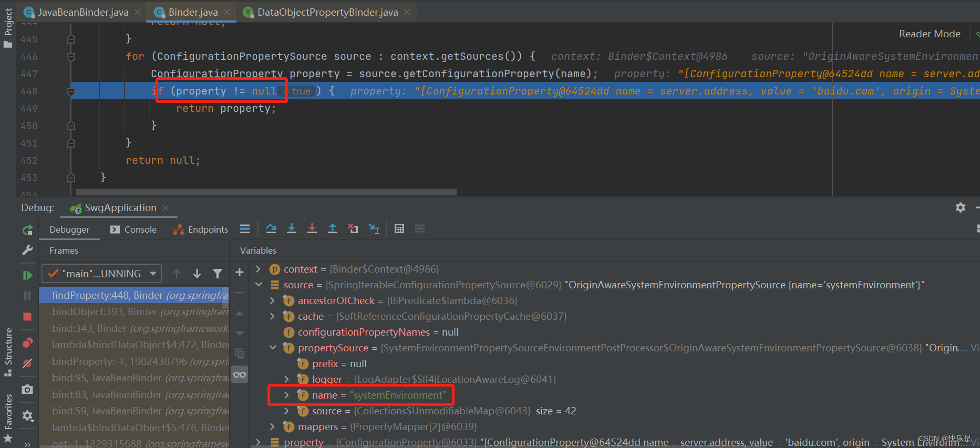Close the JavaBeanBinder.java tab

pos(138,12)
